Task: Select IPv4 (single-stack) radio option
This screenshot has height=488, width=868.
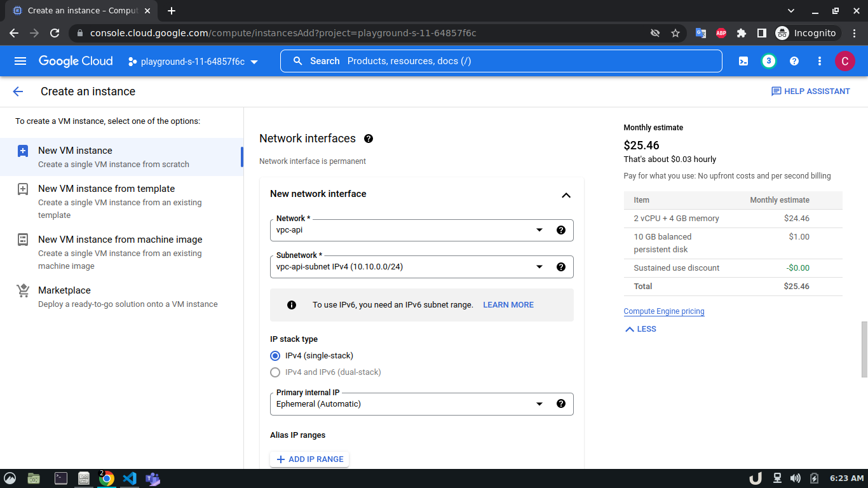Action: [275, 356]
